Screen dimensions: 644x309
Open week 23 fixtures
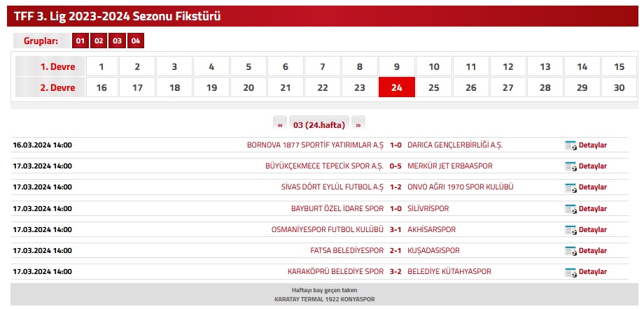(x=359, y=87)
